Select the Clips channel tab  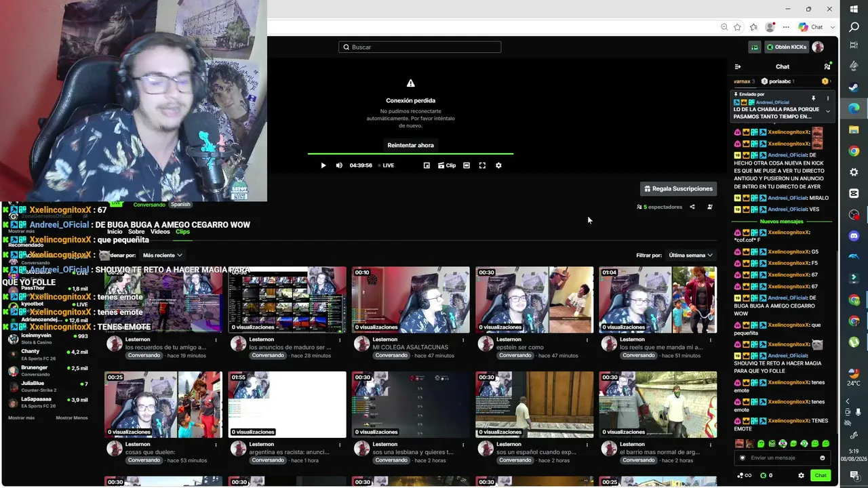[x=182, y=232]
